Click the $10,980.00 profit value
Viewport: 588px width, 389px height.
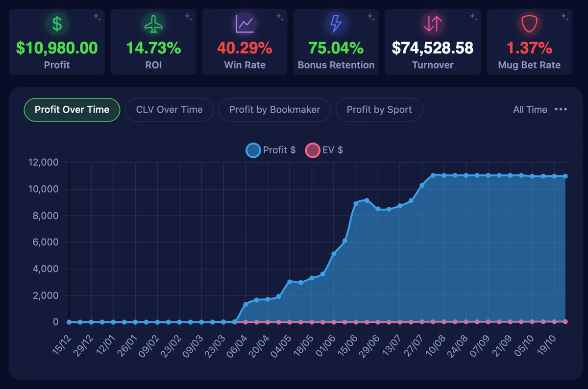(x=57, y=48)
